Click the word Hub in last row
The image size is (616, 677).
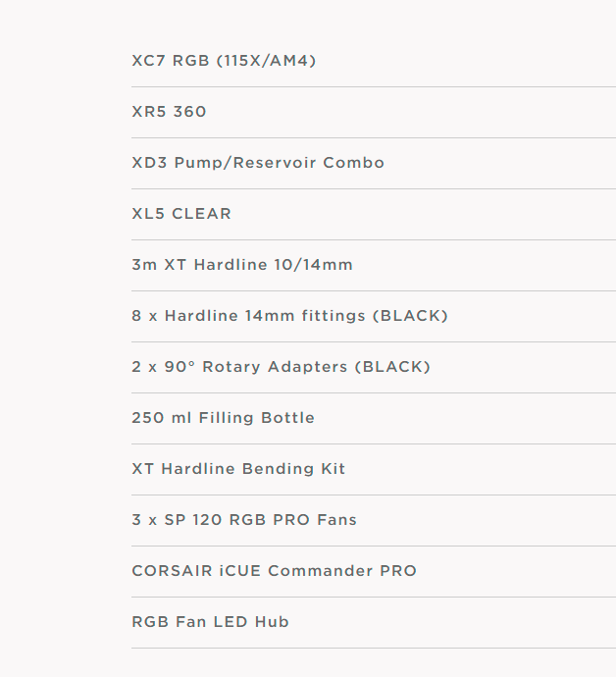click(x=272, y=622)
